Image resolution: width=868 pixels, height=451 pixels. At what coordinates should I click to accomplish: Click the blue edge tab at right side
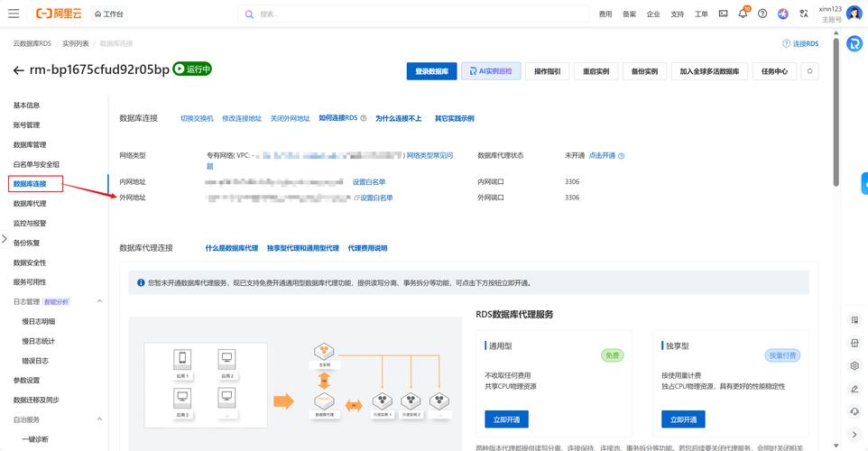pos(864,184)
